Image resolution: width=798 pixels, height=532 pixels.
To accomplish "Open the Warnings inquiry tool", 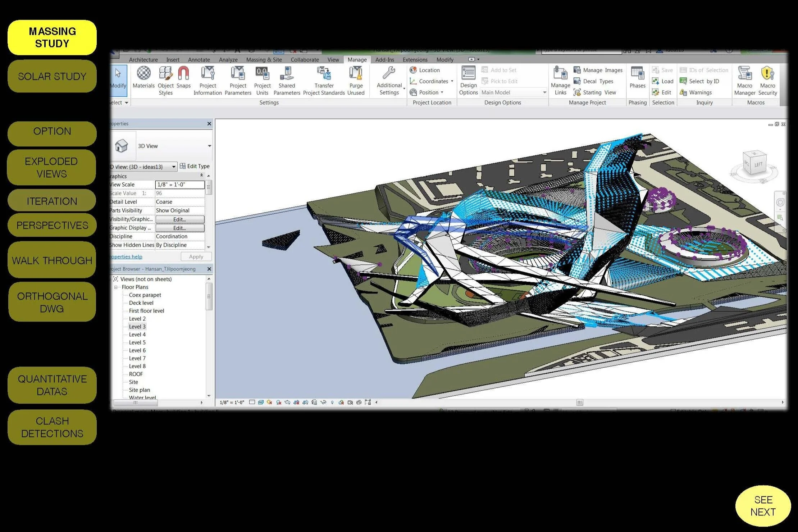I will [700, 92].
